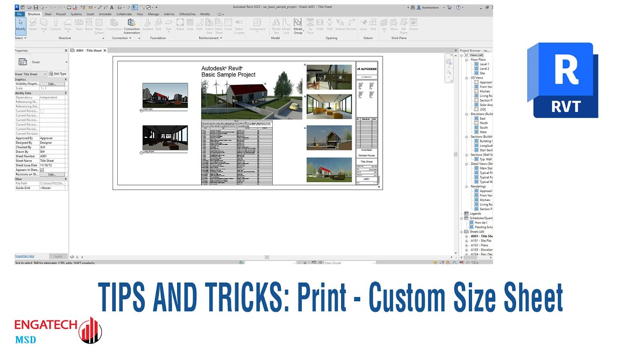Click the Isolated foundation tool
The height and width of the screenshot is (362, 644).
point(147,25)
